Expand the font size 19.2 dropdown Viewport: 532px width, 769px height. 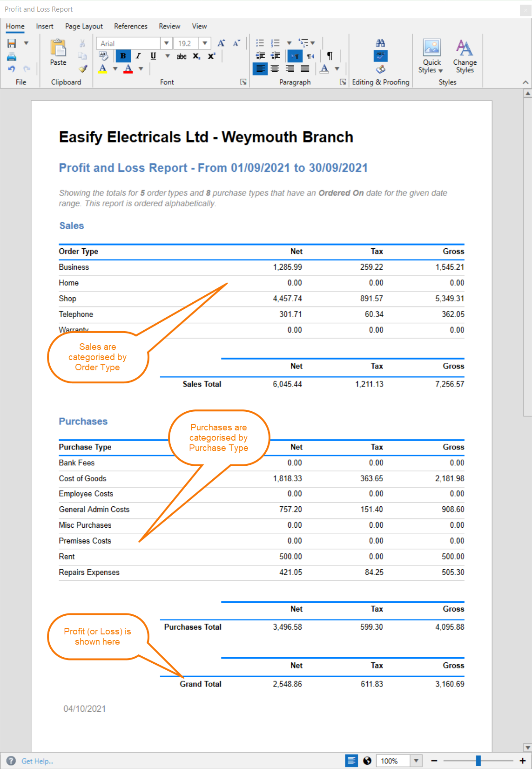point(205,43)
